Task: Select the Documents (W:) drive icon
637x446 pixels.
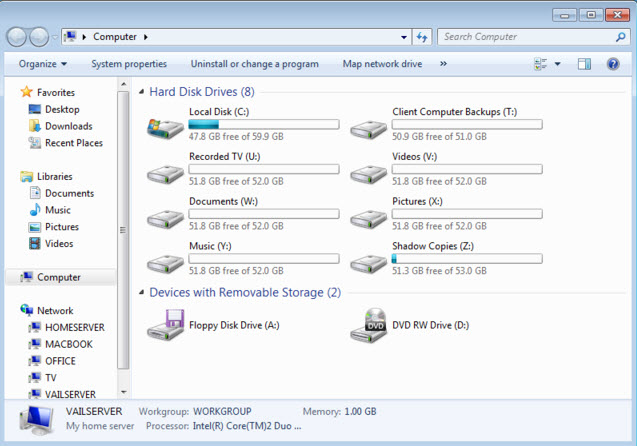Action: pyautogui.click(x=165, y=219)
